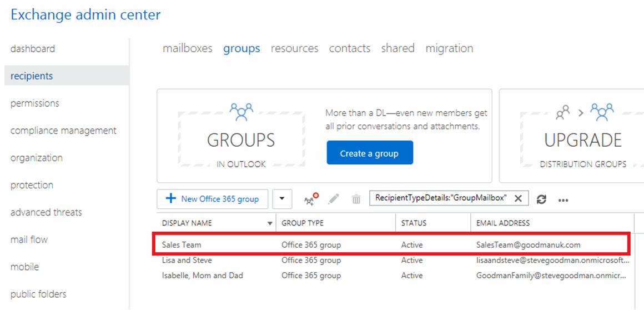Click Office 365 group type for Sales Team

(x=311, y=244)
